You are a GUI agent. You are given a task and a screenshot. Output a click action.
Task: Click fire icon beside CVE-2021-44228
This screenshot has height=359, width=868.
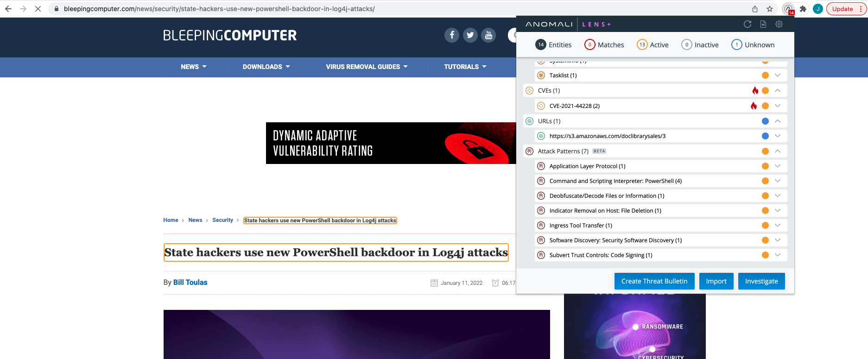(754, 106)
